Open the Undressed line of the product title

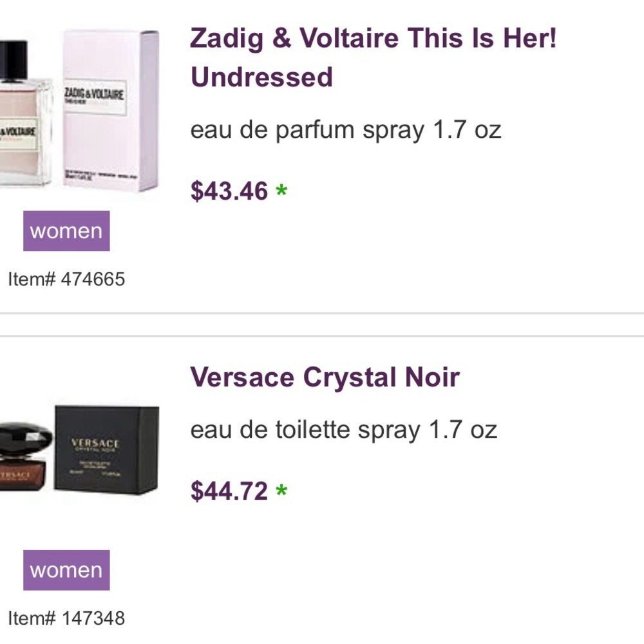[x=261, y=77]
